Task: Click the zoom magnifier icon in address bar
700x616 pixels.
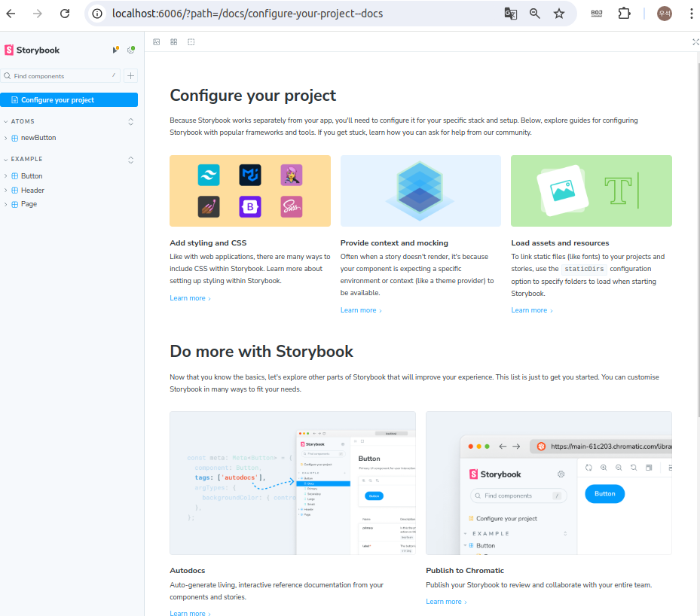Action: [534, 14]
